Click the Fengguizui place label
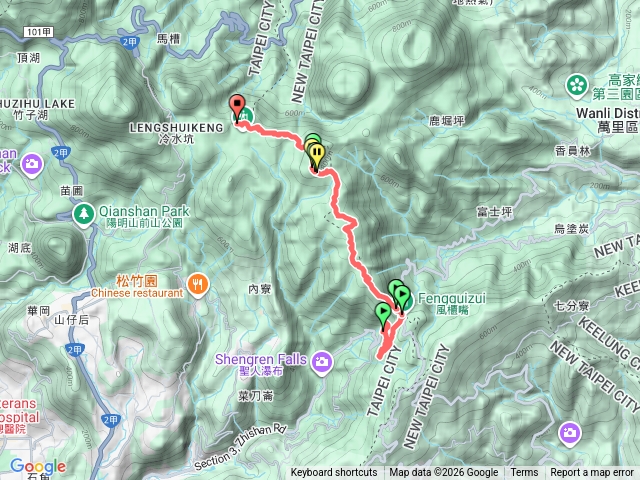The height and width of the screenshot is (480, 640). tap(451, 298)
